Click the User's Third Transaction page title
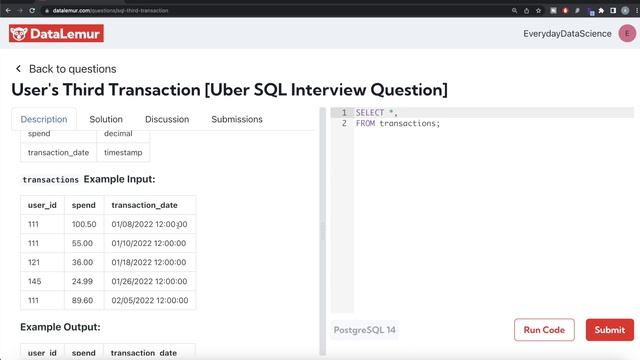The width and height of the screenshot is (640, 360). (x=229, y=90)
